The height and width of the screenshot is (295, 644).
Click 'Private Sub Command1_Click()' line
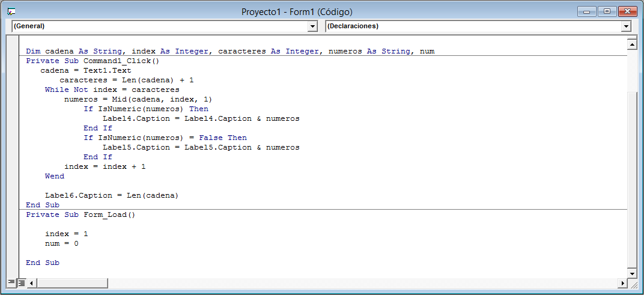(x=93, y=61)
